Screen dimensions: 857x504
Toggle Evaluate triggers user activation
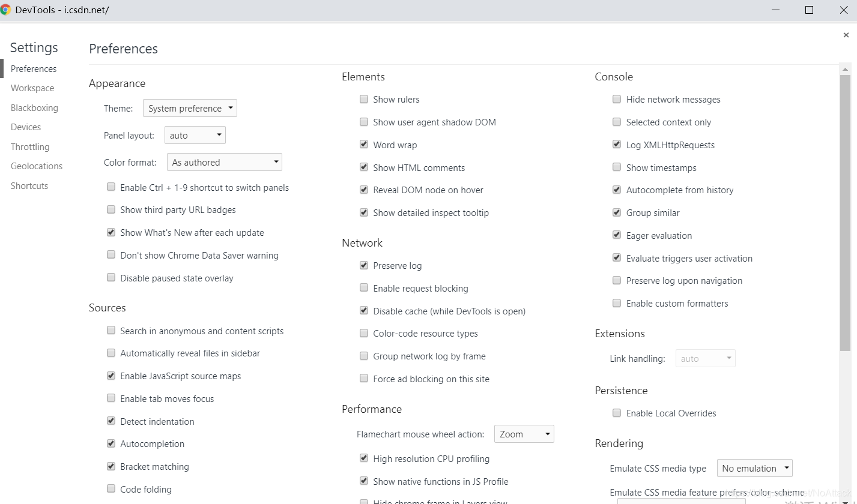click(617, 258)
